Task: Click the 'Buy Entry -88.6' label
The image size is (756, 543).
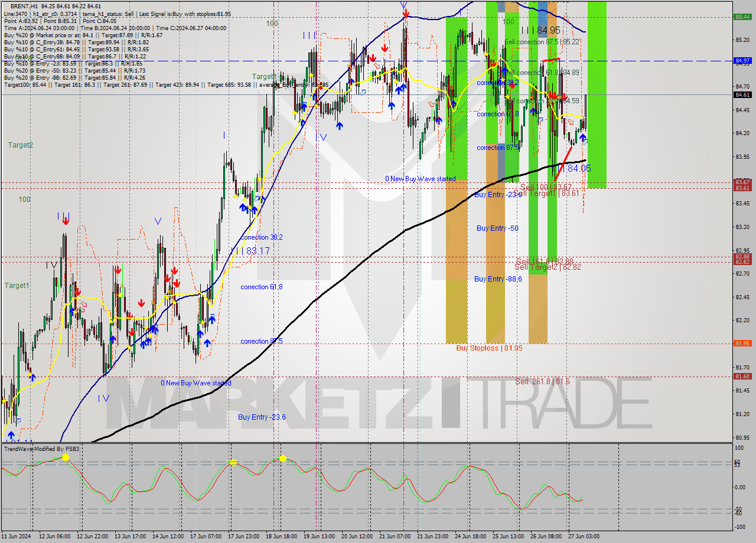Action: pos(498,279)
